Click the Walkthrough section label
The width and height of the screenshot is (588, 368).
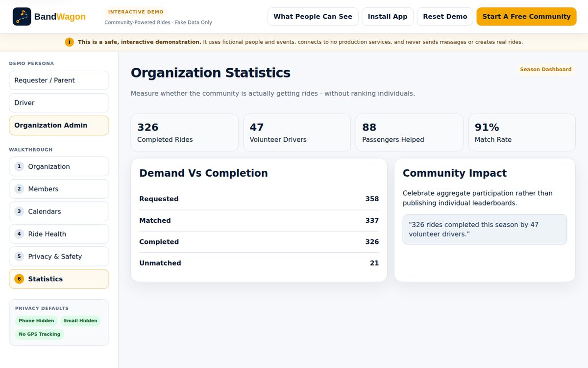[x=30, y=150]
